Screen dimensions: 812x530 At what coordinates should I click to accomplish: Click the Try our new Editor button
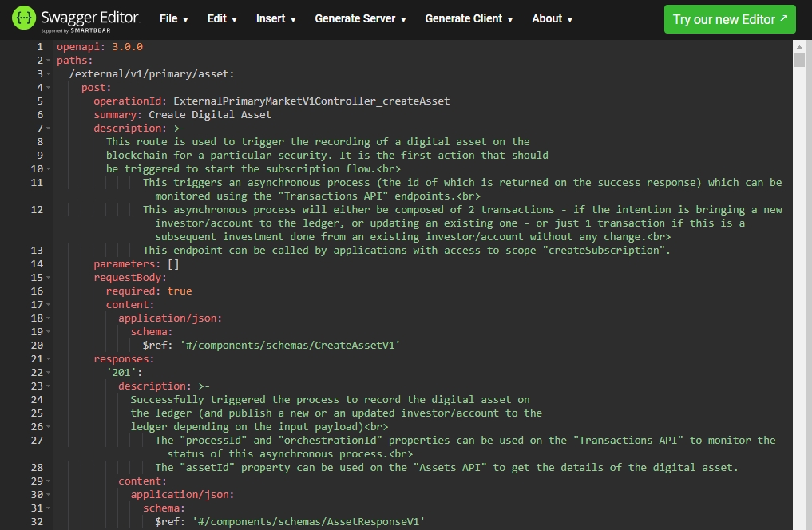[730, 19]
